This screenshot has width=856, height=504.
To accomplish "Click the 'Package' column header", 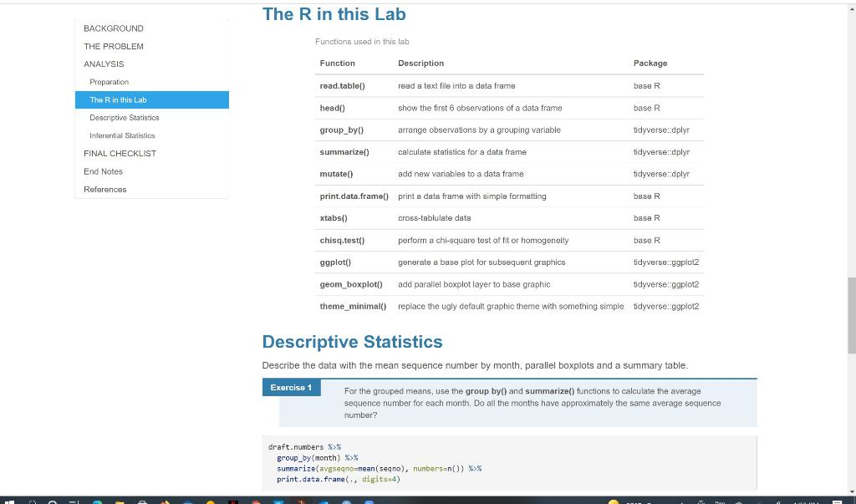I will (650, 64).
